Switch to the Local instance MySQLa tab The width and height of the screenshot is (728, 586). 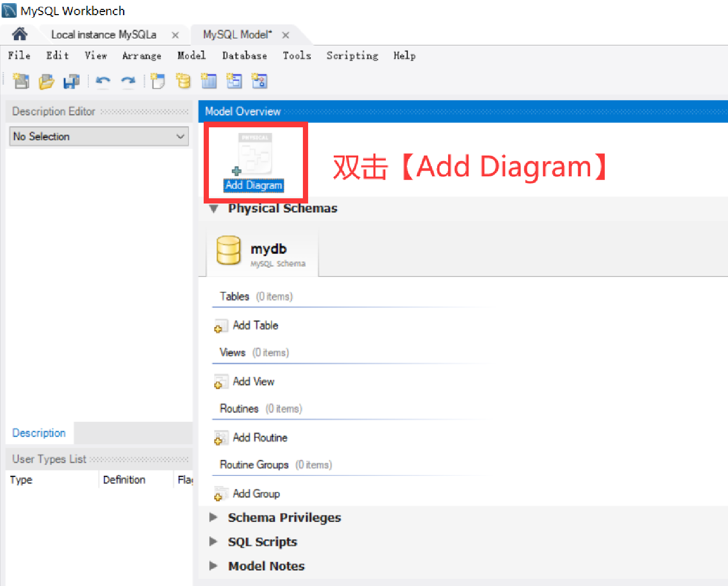(x=103, y=33)
